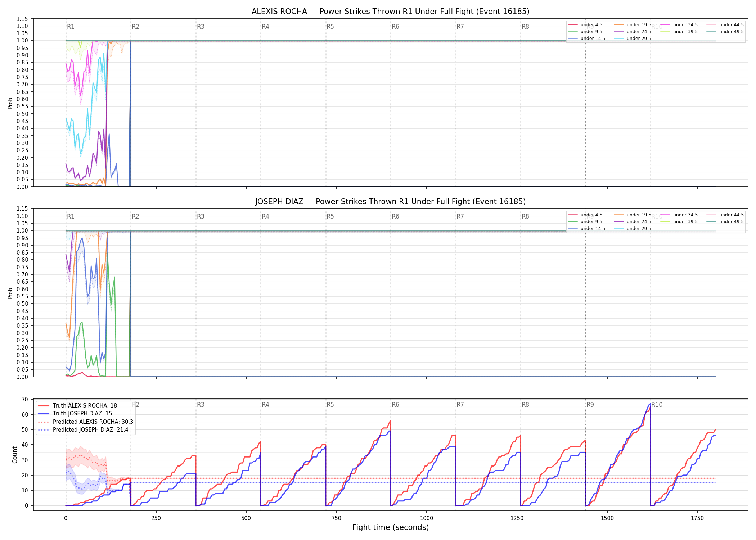Select 'under 29.5' in Alexis Rocha legend
This screenshot has width=756, height=540.
pyautogui.click(x=633, y=39)
